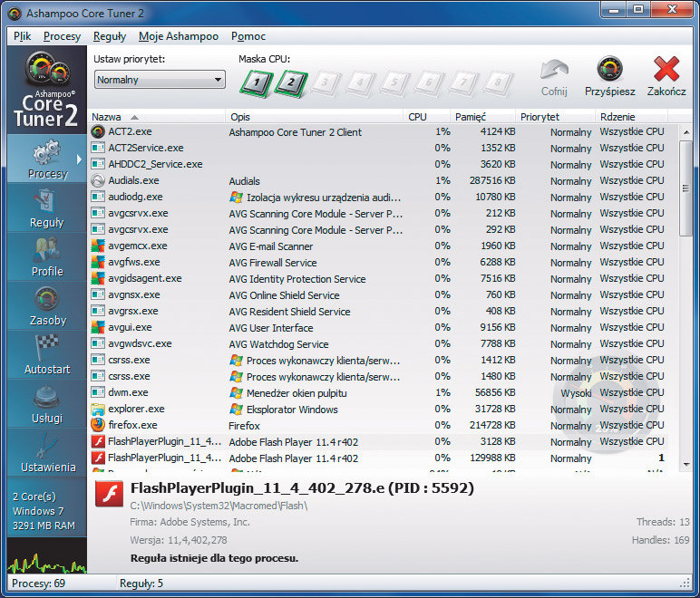Click the Cofnij undo button
This screenshot has height=598, width=700.
[x=554, y=76]
